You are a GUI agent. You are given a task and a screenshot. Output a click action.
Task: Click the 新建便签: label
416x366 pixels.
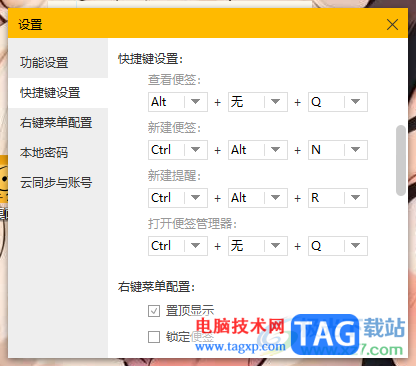click(175, 128)
